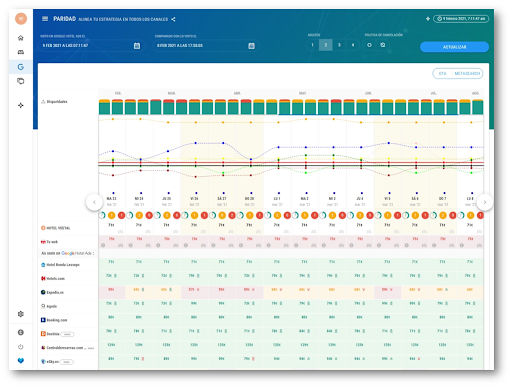Show next dates with right chevron

coord(485,202)
